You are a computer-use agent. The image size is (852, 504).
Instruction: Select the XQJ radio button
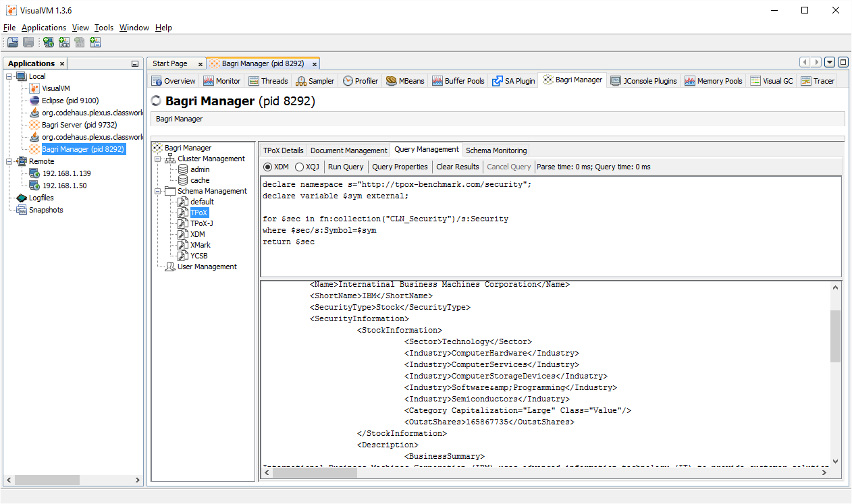pos(300,167)
